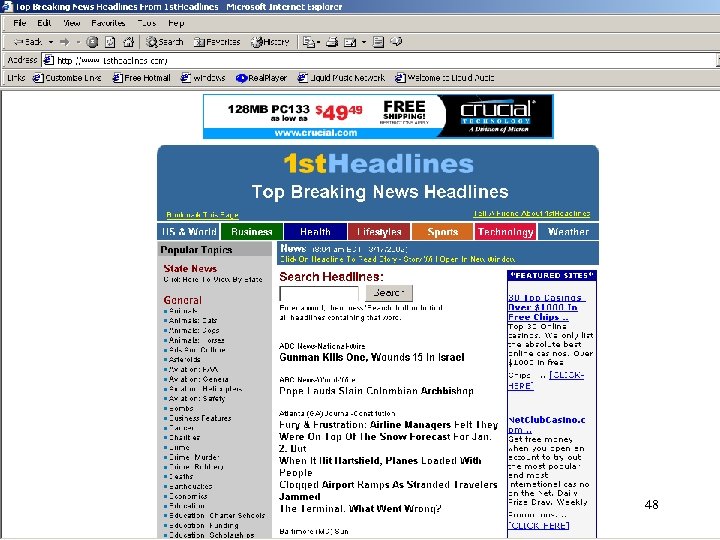Open Pope Lauds Slain Colombian Archbishop headline
Image resolution: width=720 pixels, height=540 pixels.
tap(377, 391)
